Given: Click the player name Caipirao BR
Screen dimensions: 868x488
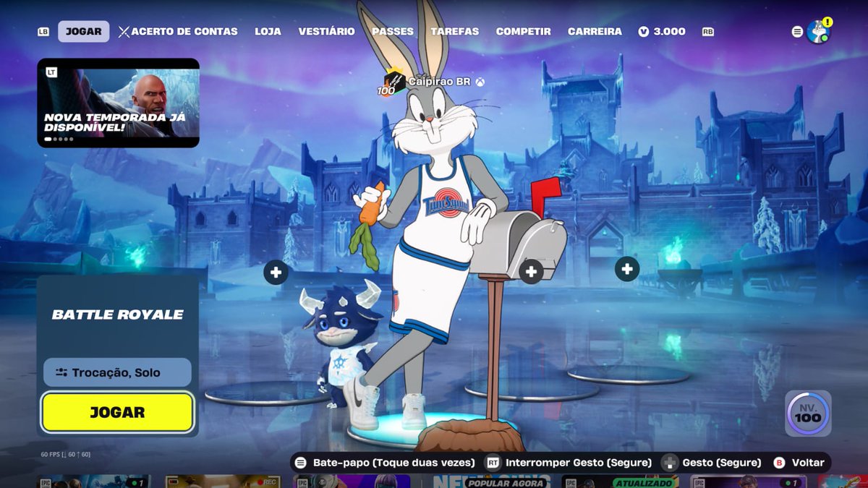Looking at the screenshot, I should click(x=439, y=82).
